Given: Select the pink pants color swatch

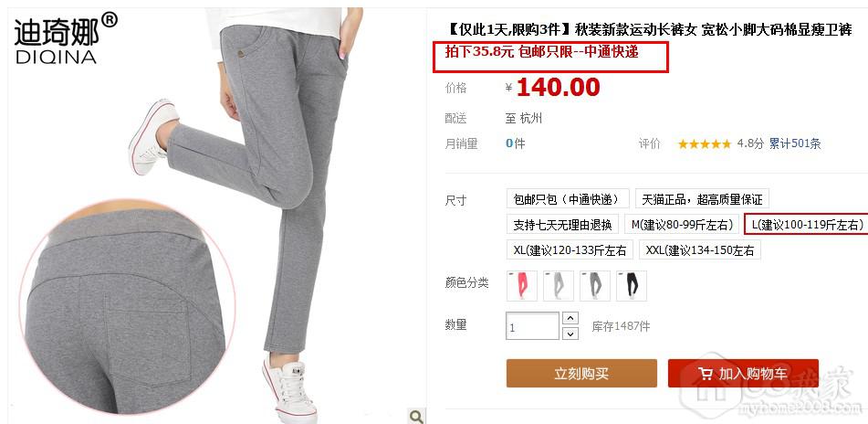Looking at the screenshot, I should click(521, 285).
